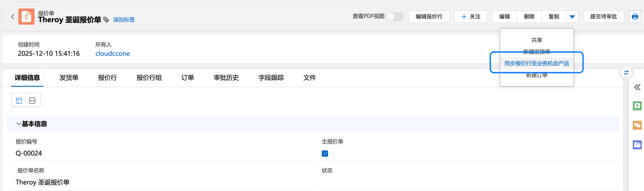Viewport: 644px width, 191px height.
Task: Toggle the 查看PDF视图 switch
Action: [x=395, y=16]
